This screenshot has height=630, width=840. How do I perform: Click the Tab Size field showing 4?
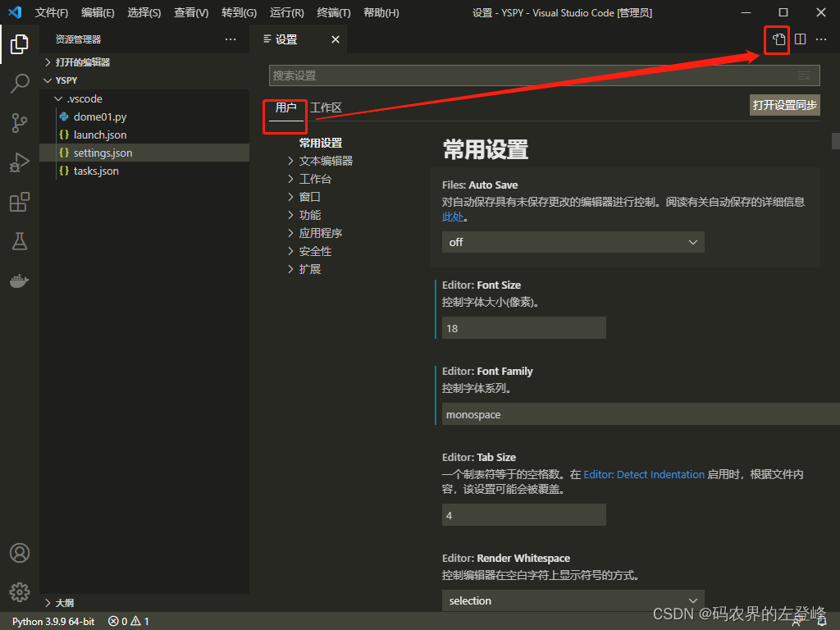tap(524, 515)
